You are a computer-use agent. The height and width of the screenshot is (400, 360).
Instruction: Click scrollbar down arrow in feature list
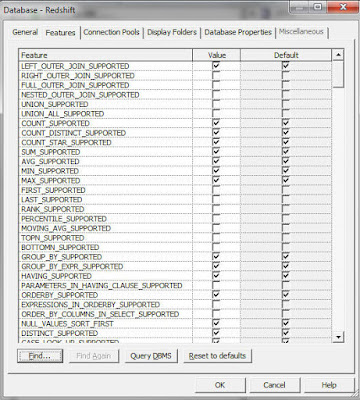[338, 337]
